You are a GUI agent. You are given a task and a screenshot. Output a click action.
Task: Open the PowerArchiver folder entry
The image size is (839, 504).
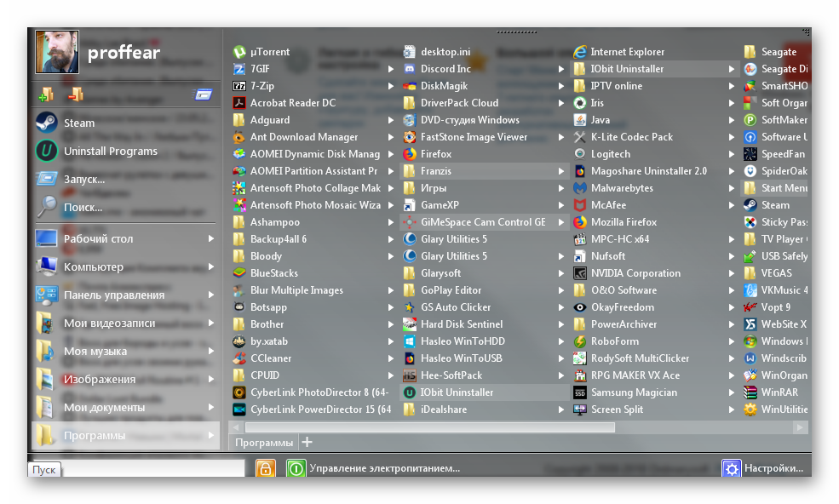[655, 324]
